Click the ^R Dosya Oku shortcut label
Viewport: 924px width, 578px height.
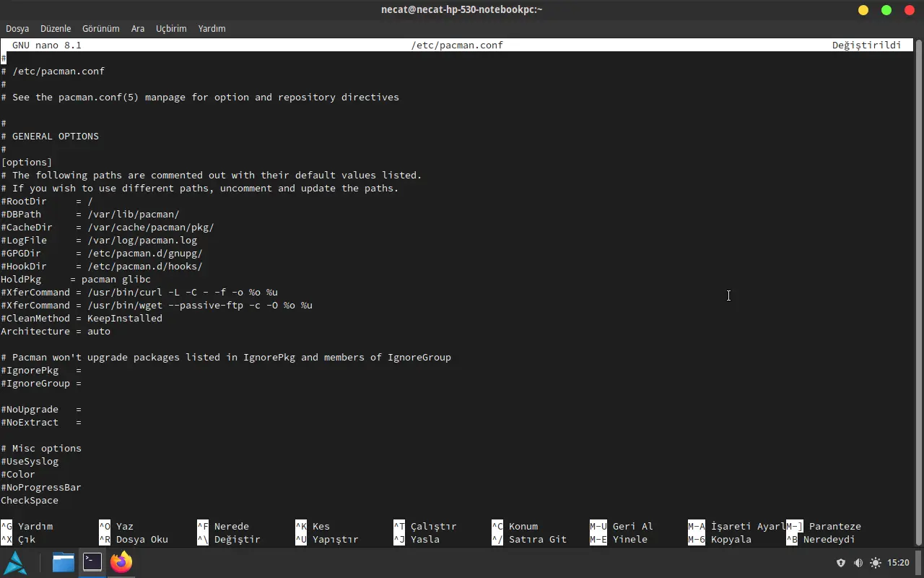click(x=134, y=539)
